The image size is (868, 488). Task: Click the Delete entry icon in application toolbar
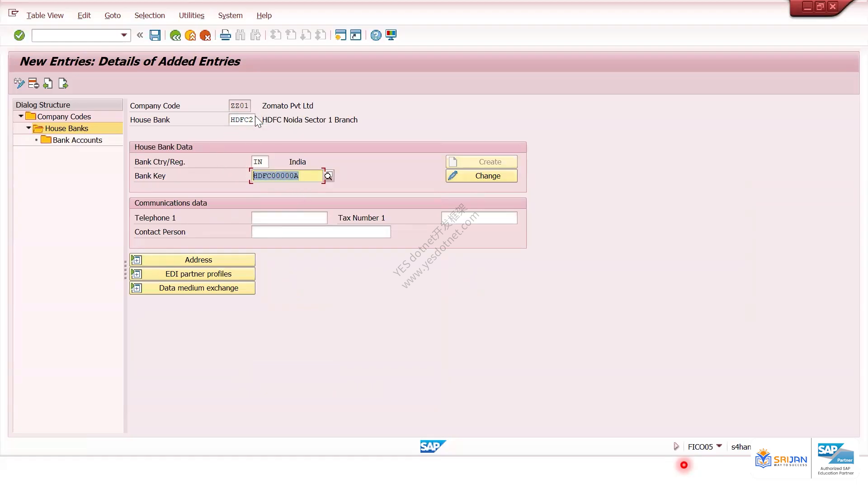coord(33,84)
